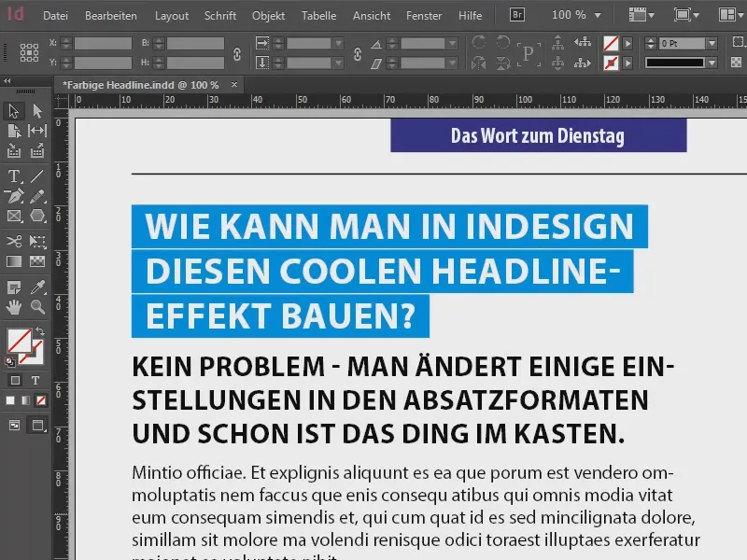747x560 pixels.
Task: Select the Rectangle Frame tool
Action: click(x=13, y=217)
